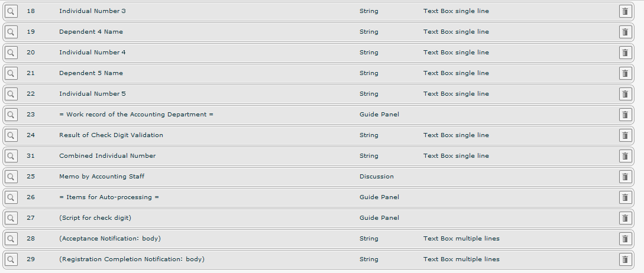644x273 pixels.
Task: Delete the Individual Number 4 row
Action: click(x=625, y=53)
